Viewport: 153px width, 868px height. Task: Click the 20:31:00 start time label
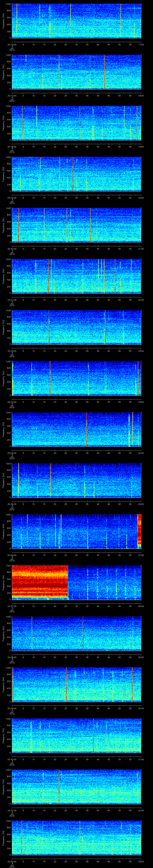pyautogui.click(x=12, y=810)
